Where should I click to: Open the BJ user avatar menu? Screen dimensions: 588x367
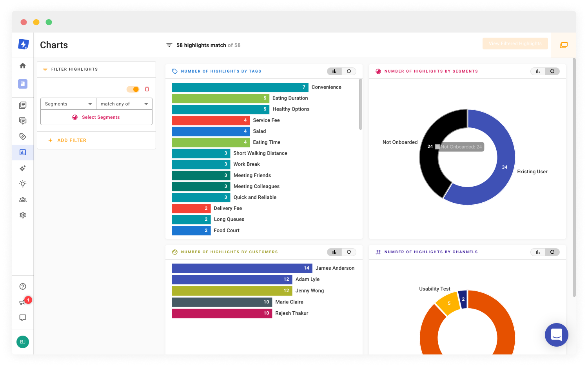23,342
